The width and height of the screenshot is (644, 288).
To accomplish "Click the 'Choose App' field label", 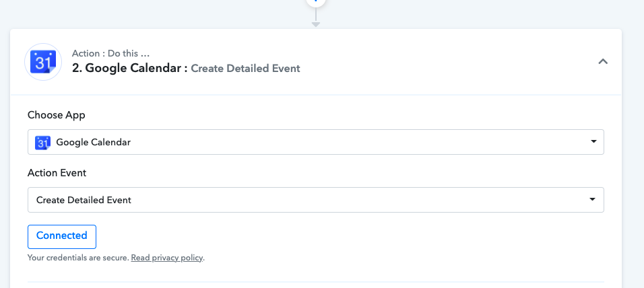I will click(x=57, y=115).
